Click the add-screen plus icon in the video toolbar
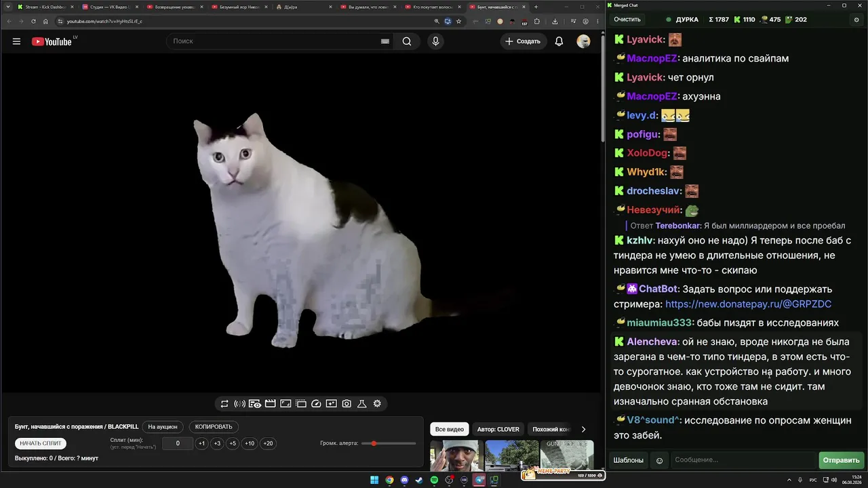 click(331, 404)
